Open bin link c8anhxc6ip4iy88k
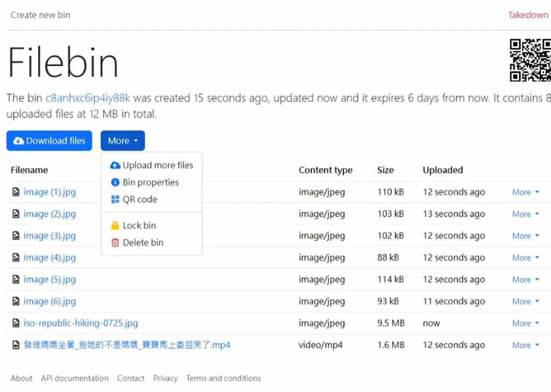The height and width of the screenshot is (392, 551). point(88,98)
